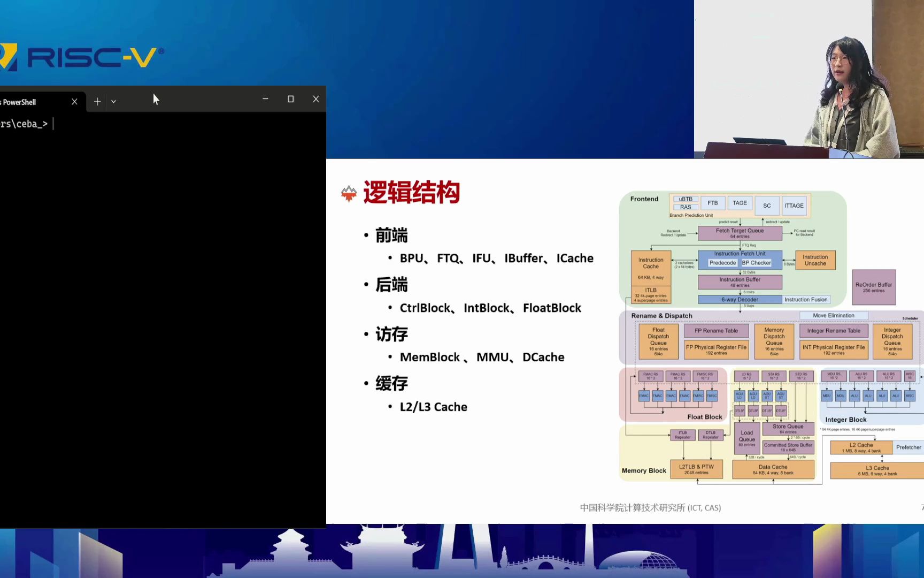Click the Prefetcher box
The image size is (924, 578).
pos(908,447)
